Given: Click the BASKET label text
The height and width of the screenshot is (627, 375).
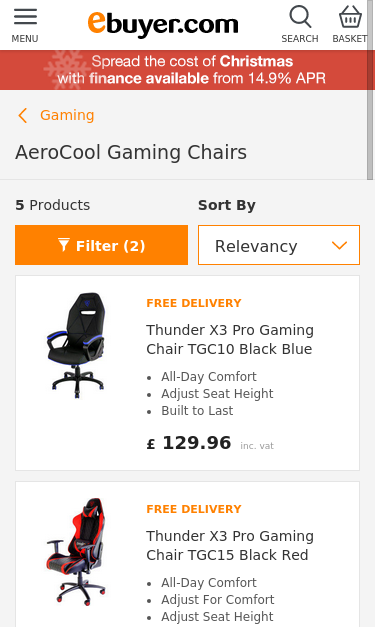Looking at the screenshot, I should pyautogui.click(x=350, y=39).
